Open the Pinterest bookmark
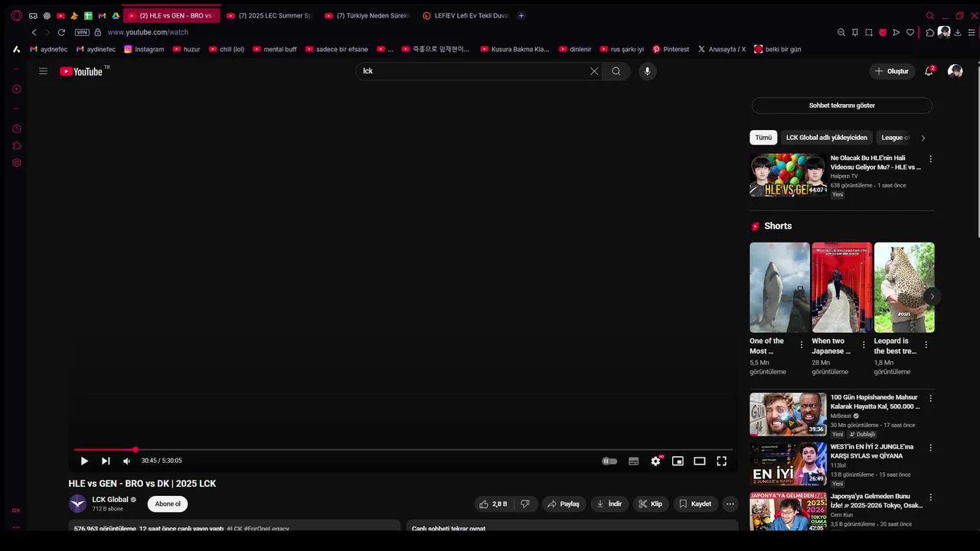This screenshot has height=551, width=980. (671, 49)
